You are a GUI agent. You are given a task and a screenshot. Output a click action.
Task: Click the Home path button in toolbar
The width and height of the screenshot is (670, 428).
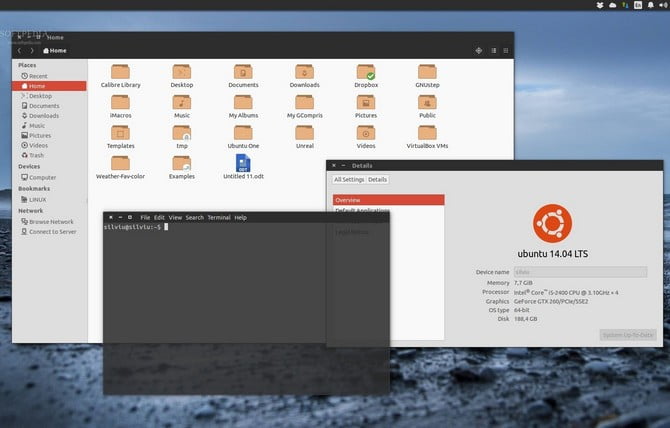(55, 50)
